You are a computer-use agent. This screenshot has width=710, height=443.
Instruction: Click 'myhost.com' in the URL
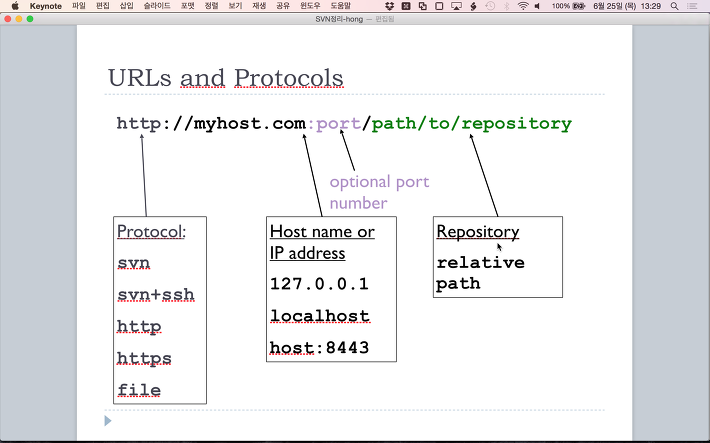click(x=250, y=123)
